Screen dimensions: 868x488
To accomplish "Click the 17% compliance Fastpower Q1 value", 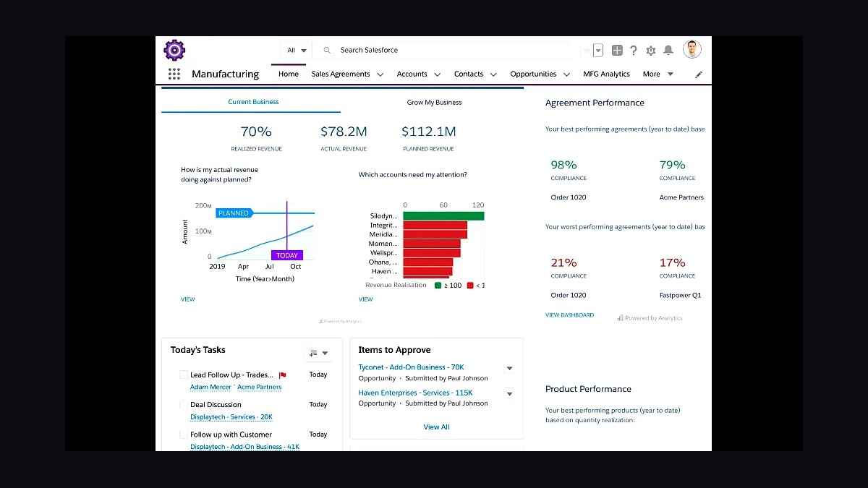I will click(672, 262).
